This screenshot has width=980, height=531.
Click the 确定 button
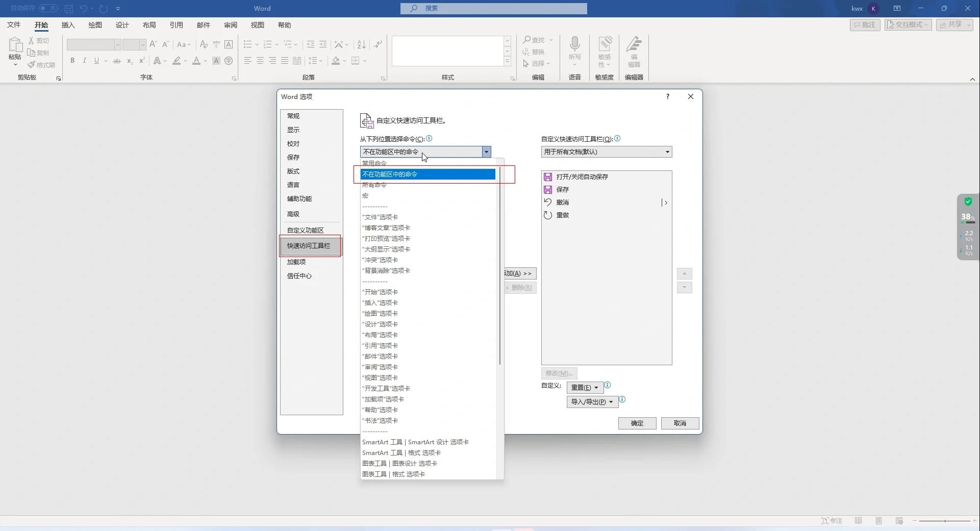tap(637, 423)
